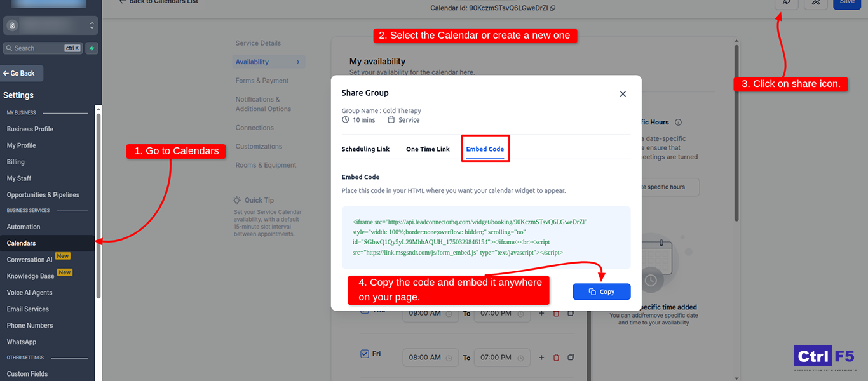Switch to the One Time Link tab

click(x=428, y=149)
